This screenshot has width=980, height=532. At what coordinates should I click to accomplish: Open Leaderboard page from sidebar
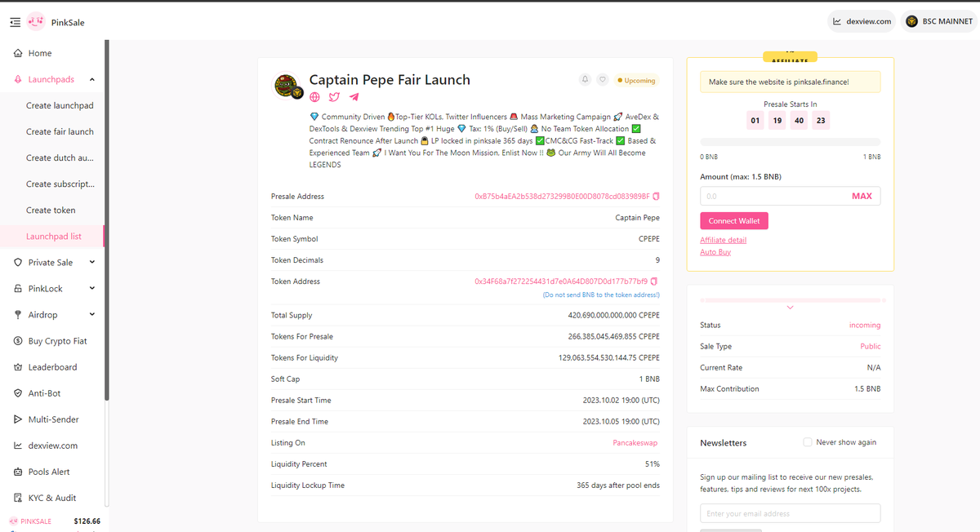click(x=53, y=367)
